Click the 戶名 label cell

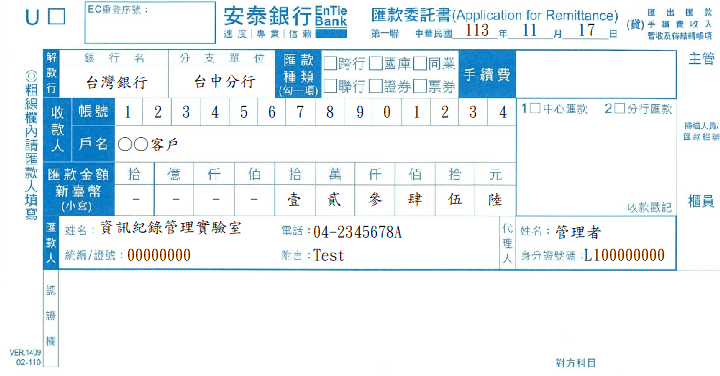pyautogui.click(x=93, y=144)
